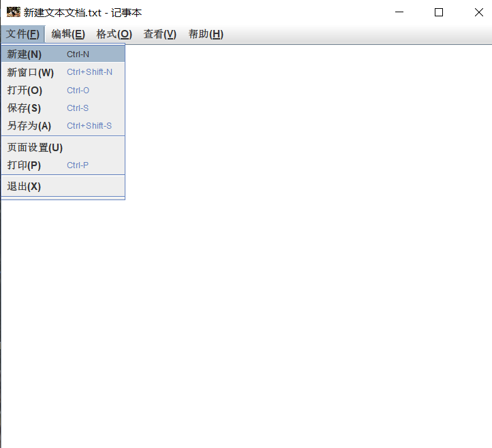The width and height of the screenshot is (492, 448).
Task: Choose 另存为(A) menu entry
Action: coord(63,126)
